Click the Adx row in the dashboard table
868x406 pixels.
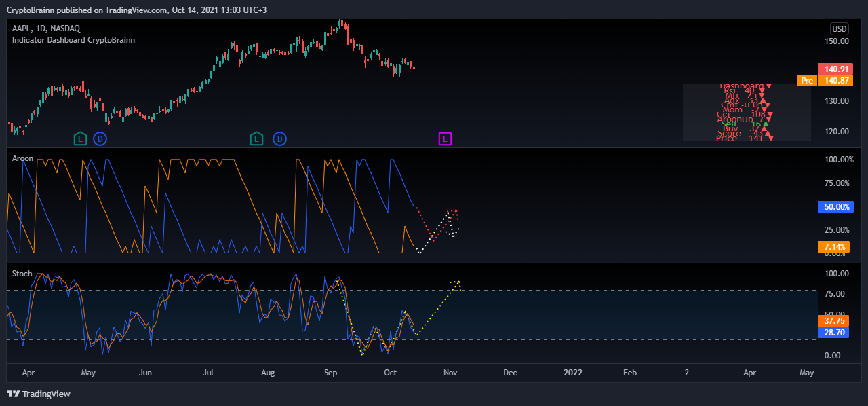pos(744,100)
